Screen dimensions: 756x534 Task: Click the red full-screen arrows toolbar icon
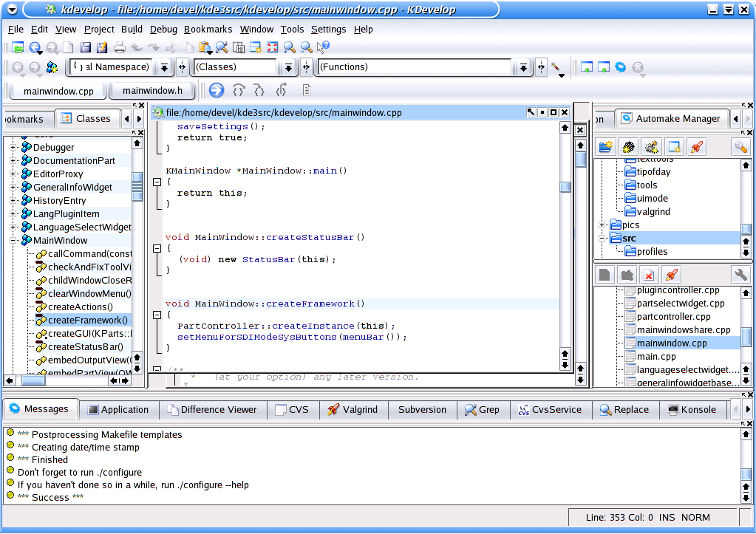(x=272, y=48)
